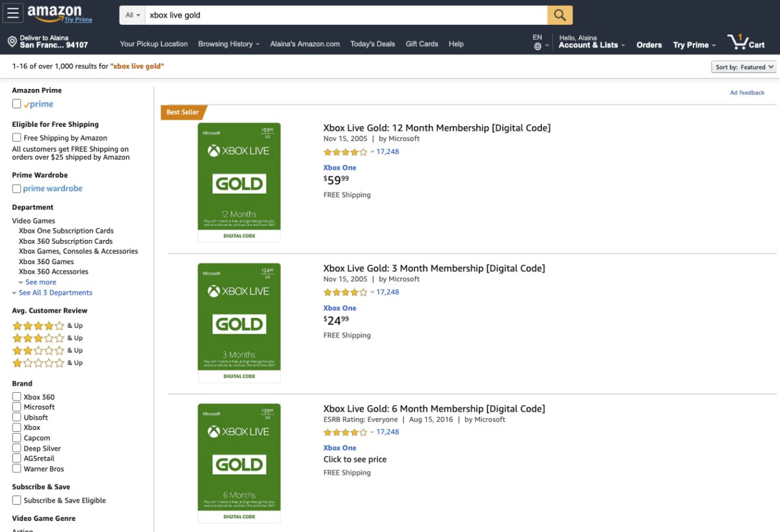Click star rating of 6 Month Membership
The height and width of the screenshot is (532, 780).
click(345, 432)
